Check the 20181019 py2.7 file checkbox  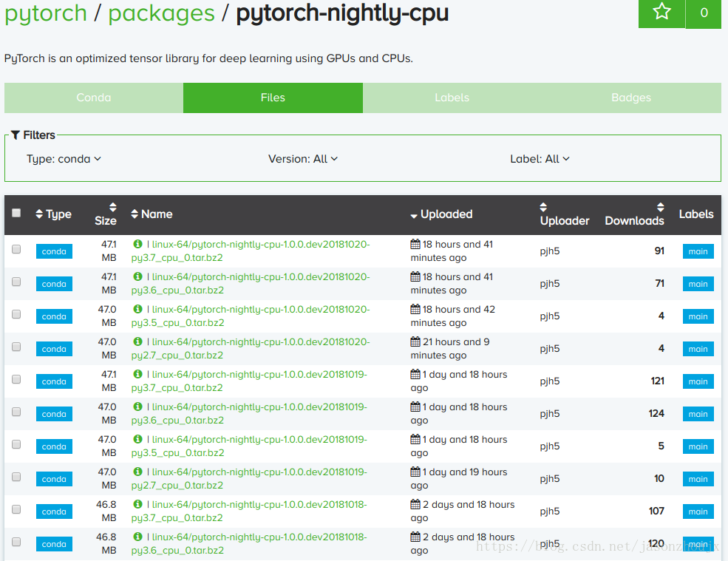pyautogui.click(x=16, y=477)
